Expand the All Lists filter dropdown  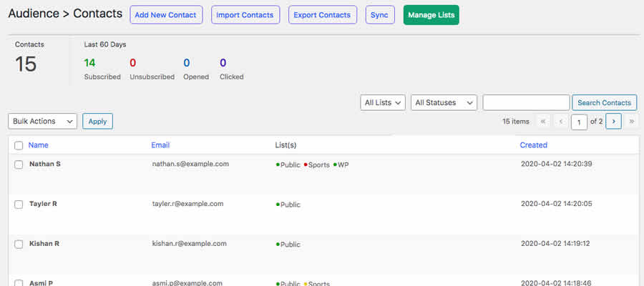(383, 103)
